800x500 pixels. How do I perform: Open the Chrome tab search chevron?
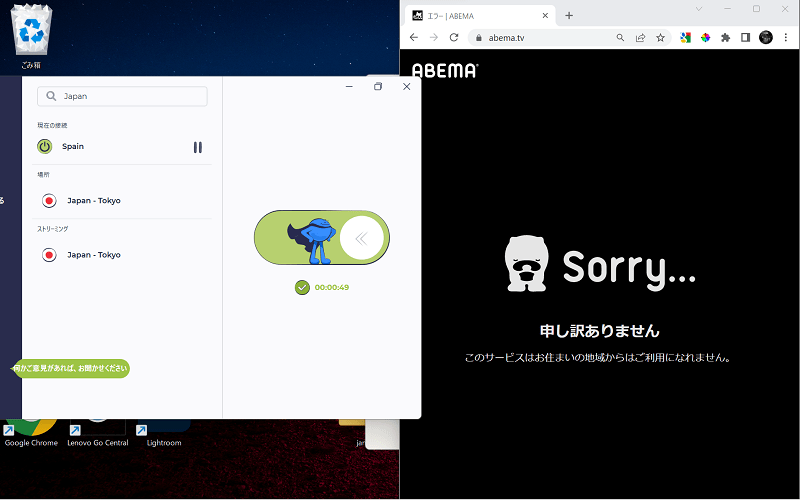699,9
